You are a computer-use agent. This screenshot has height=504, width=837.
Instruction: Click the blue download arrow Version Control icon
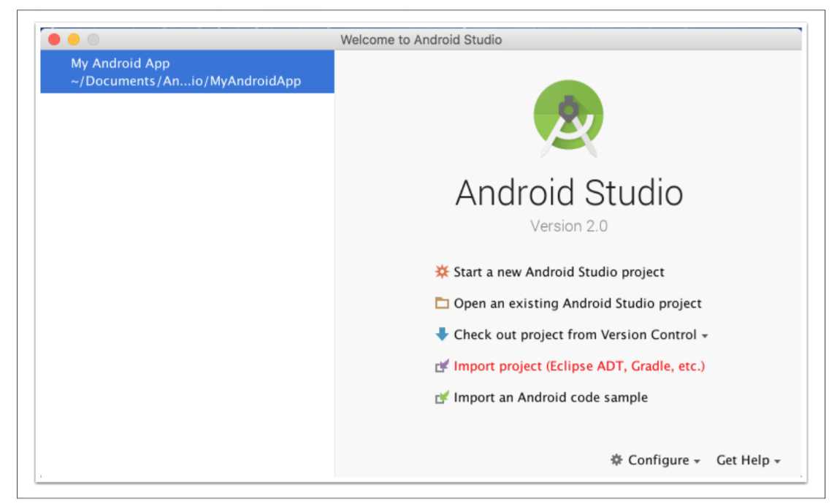click(441, 335)
